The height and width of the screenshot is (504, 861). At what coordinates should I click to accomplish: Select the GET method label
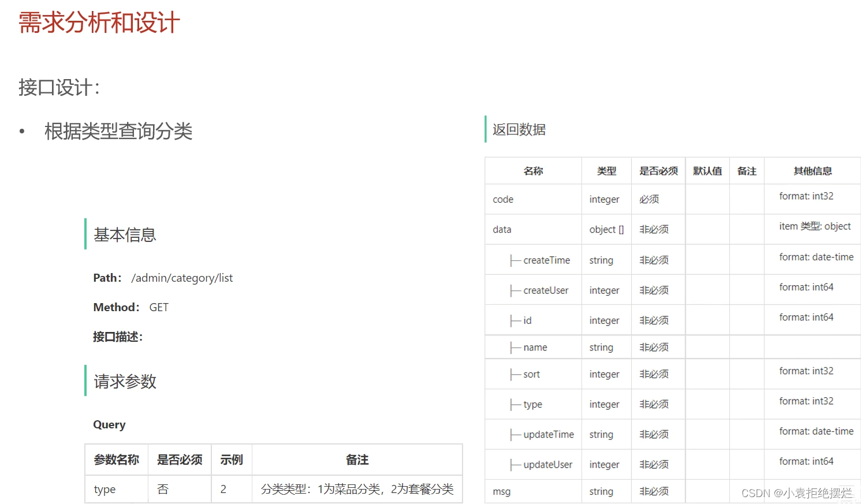click(x=159, y=307)
